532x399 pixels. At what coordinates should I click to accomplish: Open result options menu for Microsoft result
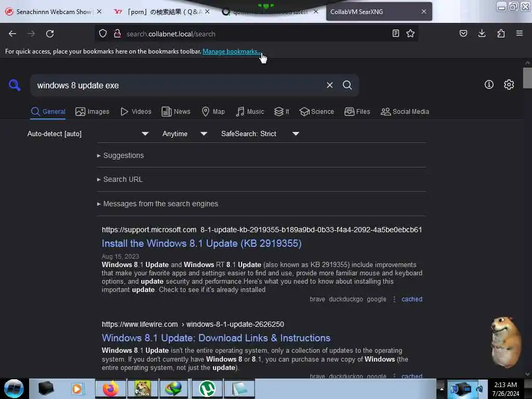coord(394,299)
